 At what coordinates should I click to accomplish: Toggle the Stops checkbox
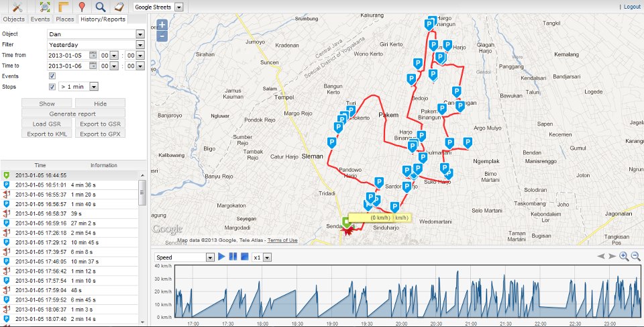click(x=52, y=87)
